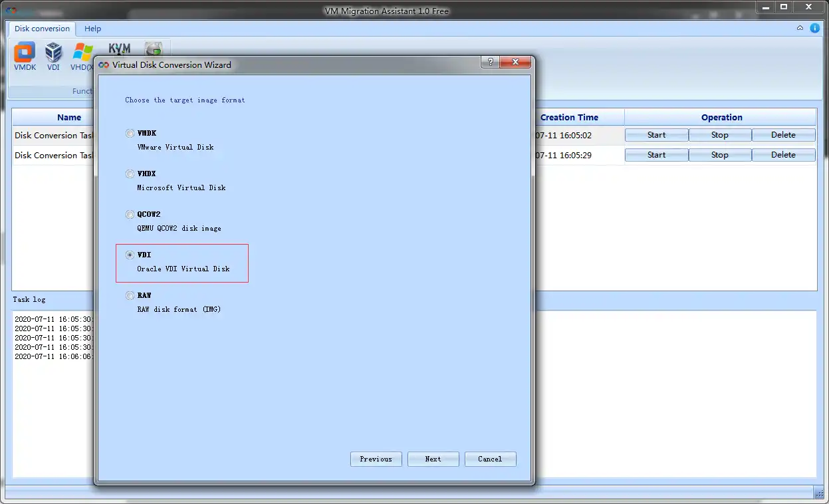Viewport: 829px width, 504px height.
Task: Click 'Choose the target image format' heading
Action: point(185,100)
